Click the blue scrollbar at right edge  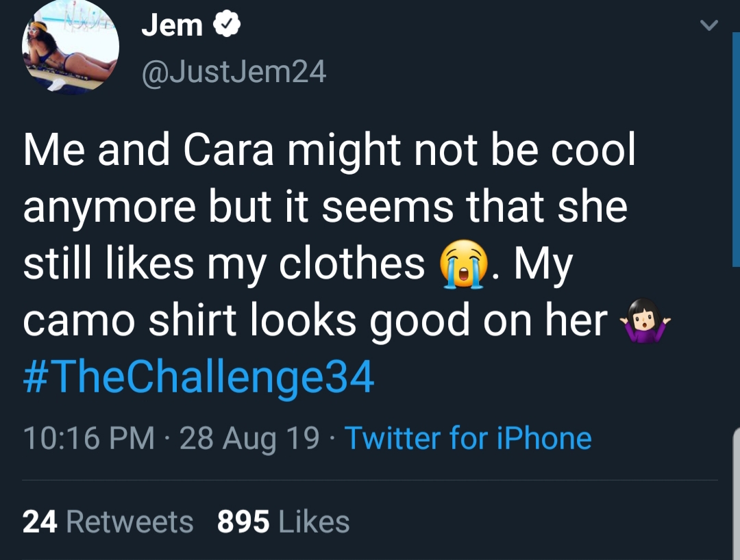click(x=736, y=150)
